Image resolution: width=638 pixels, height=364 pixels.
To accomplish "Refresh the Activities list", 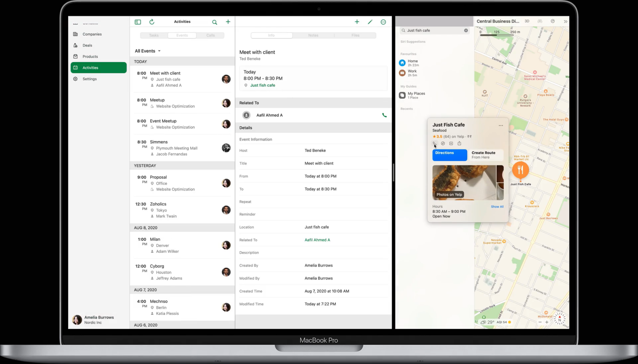I will [152, 22].
